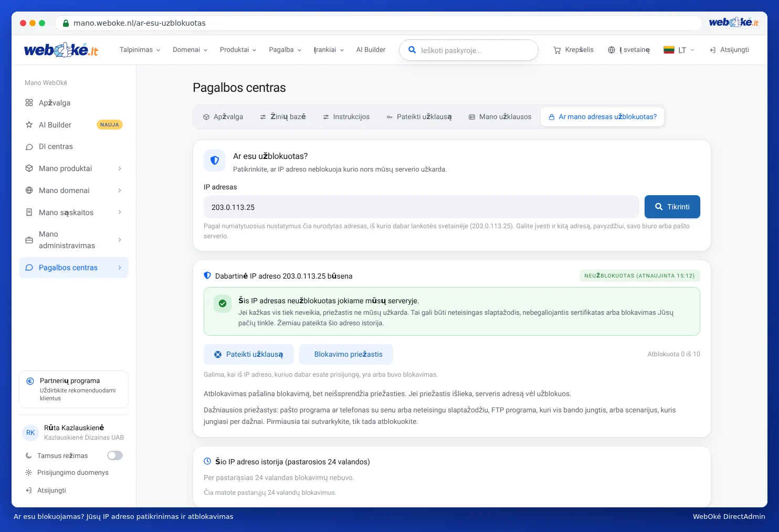
Task: Click the Mano produktai box icon
Action: pos(29,168)
